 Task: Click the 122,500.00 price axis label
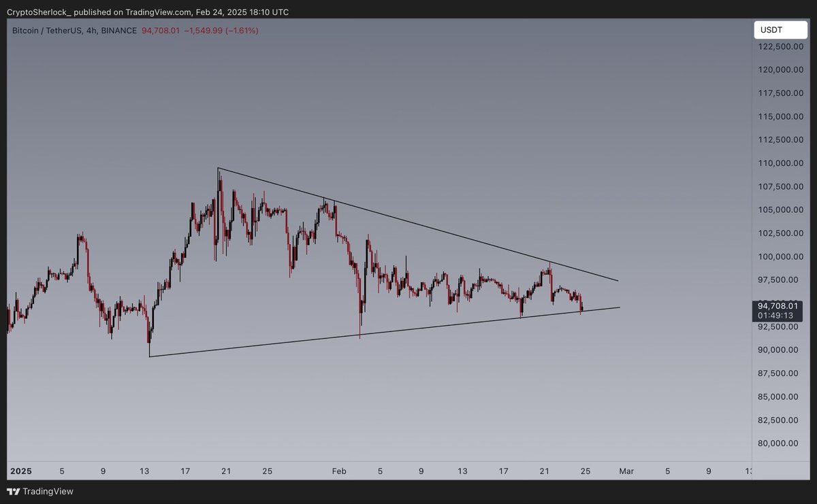point(780,46)
